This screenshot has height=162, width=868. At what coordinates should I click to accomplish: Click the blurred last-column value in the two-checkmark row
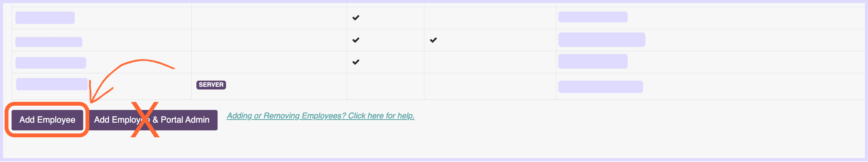point(602,40)
